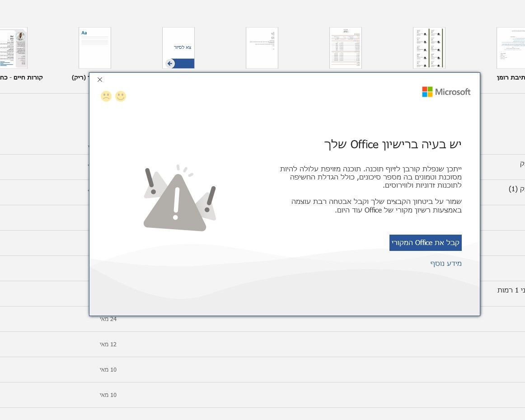The width and height of the screenshot is (525, 420).
Task: Choose the plain letter template thumbnail
Action: click(x=262, y=48)
